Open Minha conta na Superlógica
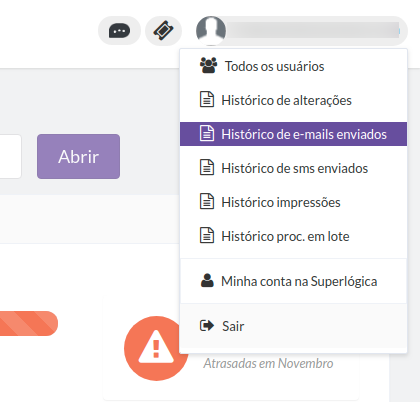Viewport: 420px width, 402px height. coord(293,281)
